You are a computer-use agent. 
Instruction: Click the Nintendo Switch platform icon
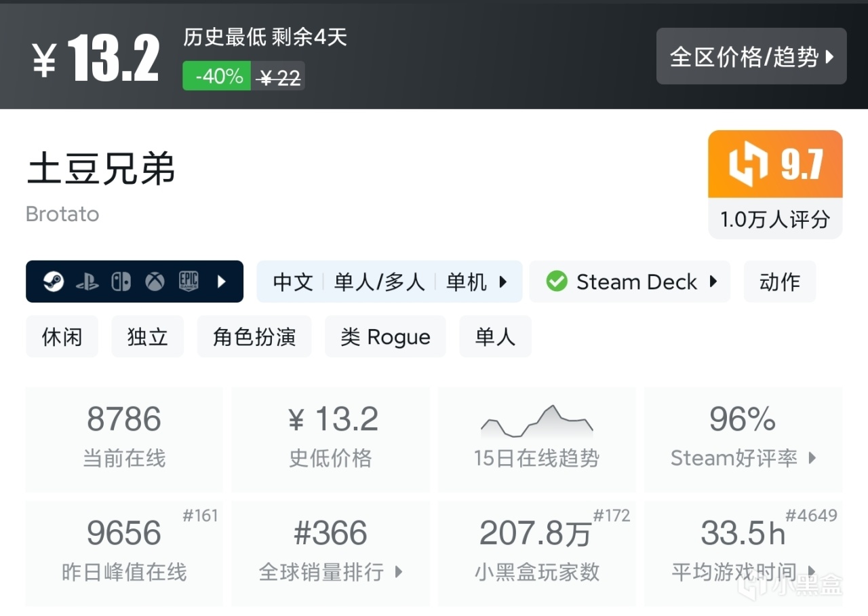coord(121,282)
